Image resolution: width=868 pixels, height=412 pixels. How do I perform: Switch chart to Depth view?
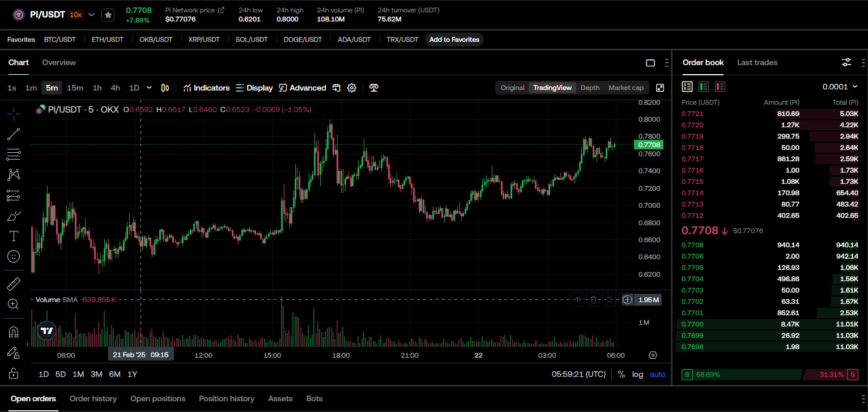pyautogui.click(x=590, y=88)
